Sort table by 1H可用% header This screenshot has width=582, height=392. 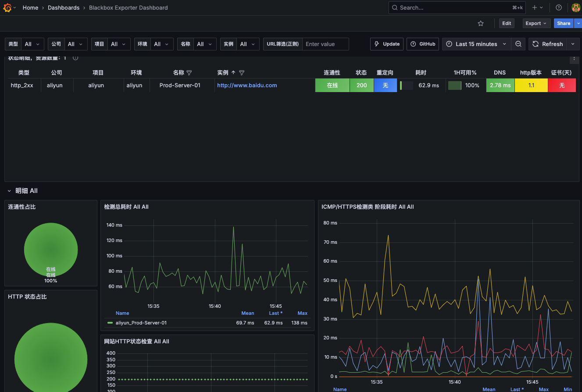point(465,73)
